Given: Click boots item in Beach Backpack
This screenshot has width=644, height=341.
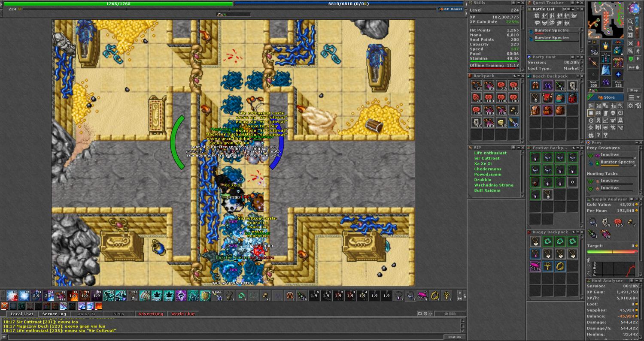Looking at the screenshot, I should (535, 85).
